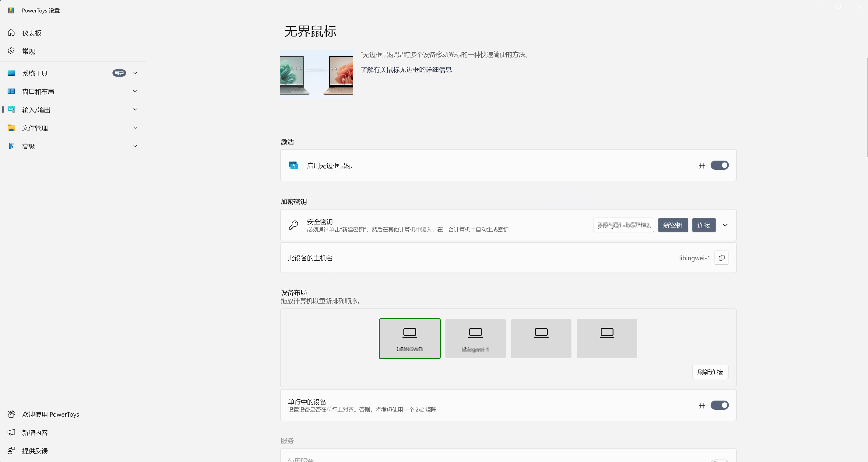Click the 窗口和布局 layout icon
Screen dimensions: 868x462
[11, 91]
